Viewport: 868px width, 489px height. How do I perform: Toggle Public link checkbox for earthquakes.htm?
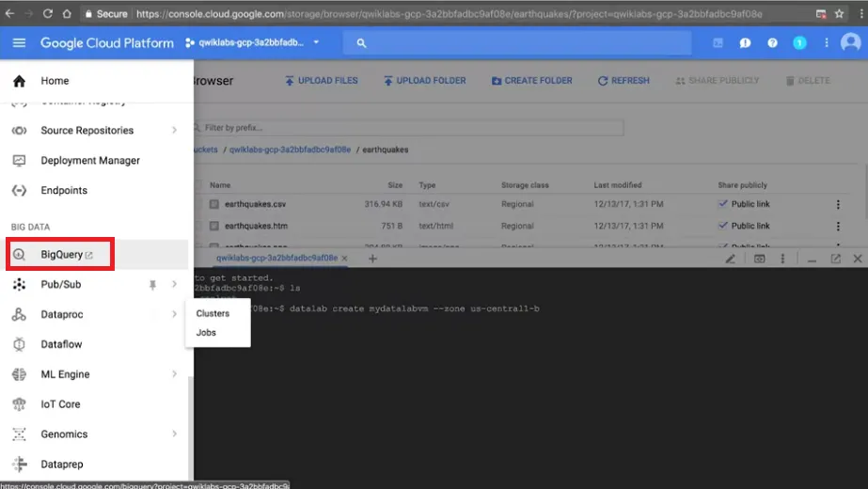(x=723, y=226)
